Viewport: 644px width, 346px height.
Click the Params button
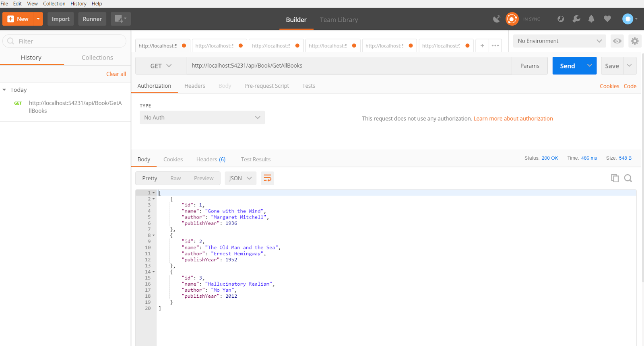530,66
